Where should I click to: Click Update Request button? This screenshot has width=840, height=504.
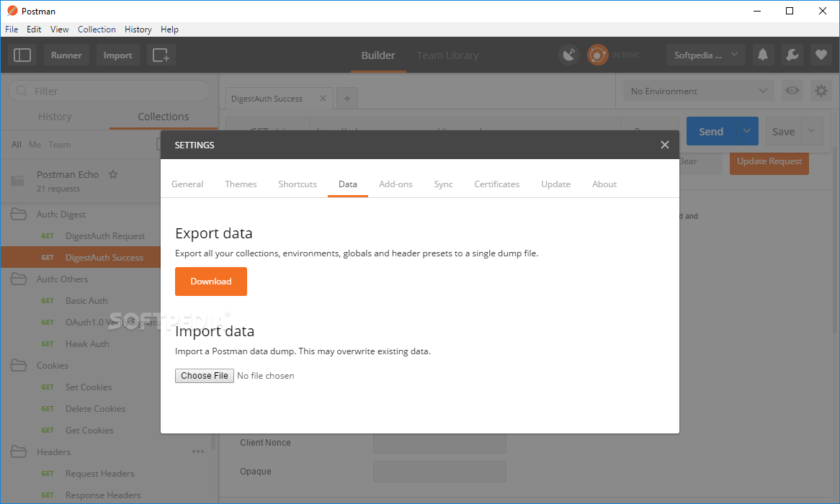pos(769,161)
